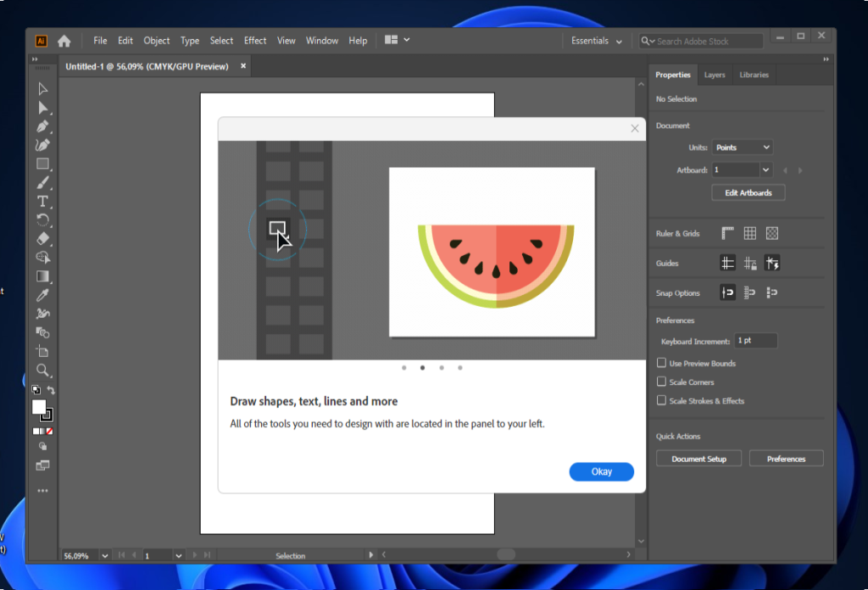Open the artboard navigation dropdown in status bar
The height and width of the screenshot is (590, 868).
(x=178, y=556)
